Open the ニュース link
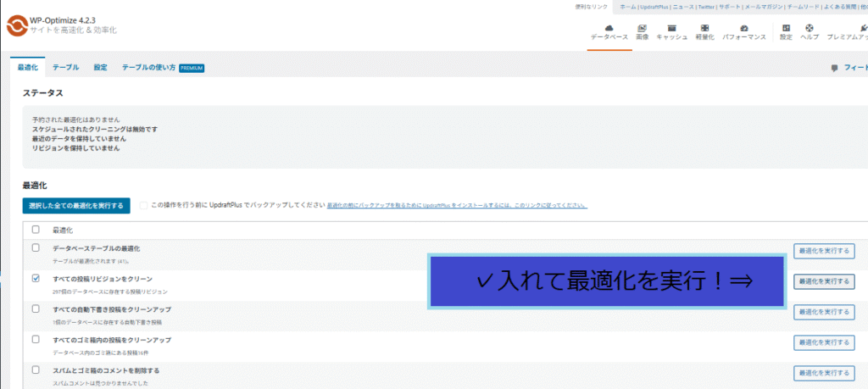The height and width of the screenshot is (389, 868). click(683, 7)
